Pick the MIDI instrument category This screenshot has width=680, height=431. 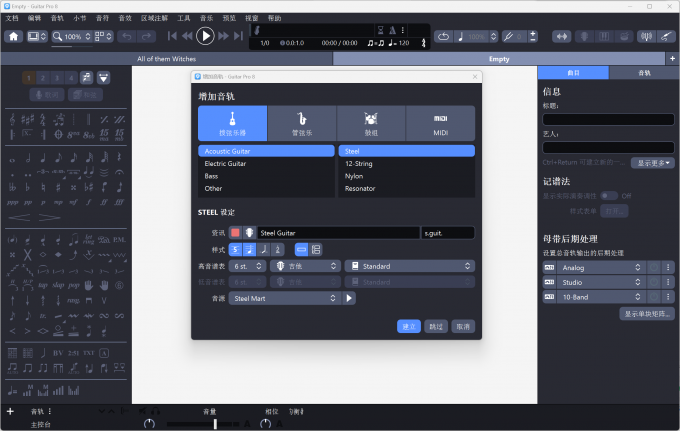pos(440,123)
